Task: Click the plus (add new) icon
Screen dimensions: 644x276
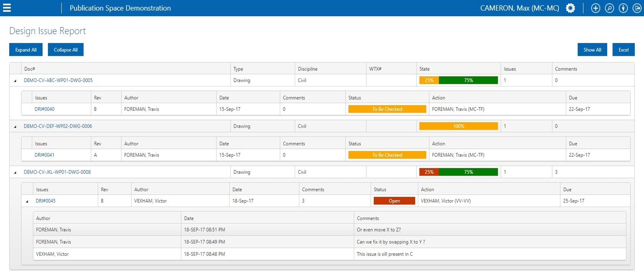Action: (x=595, y=8)
